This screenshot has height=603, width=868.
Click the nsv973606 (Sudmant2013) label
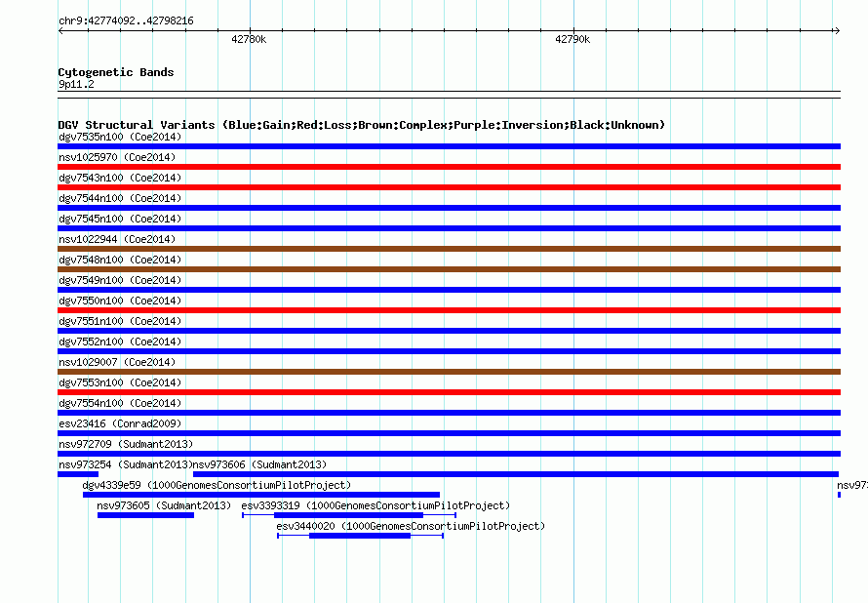259,464
